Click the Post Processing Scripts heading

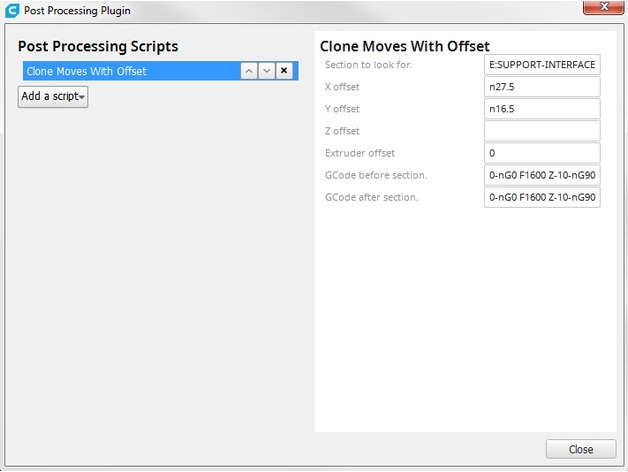click(x=98, y=47)
